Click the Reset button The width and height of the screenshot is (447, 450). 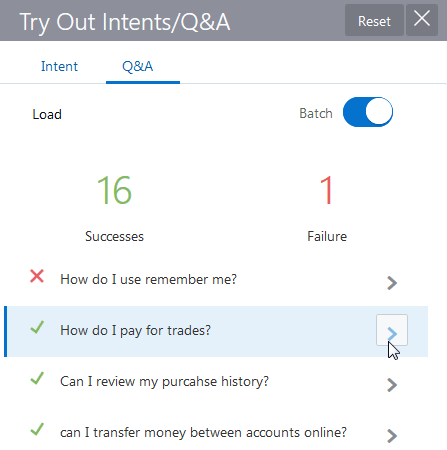[374, 20]
